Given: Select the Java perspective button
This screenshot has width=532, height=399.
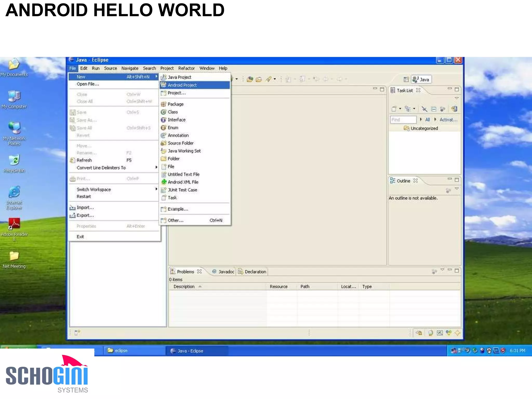Looking at the screenshot, I should (x=421, y=79).
